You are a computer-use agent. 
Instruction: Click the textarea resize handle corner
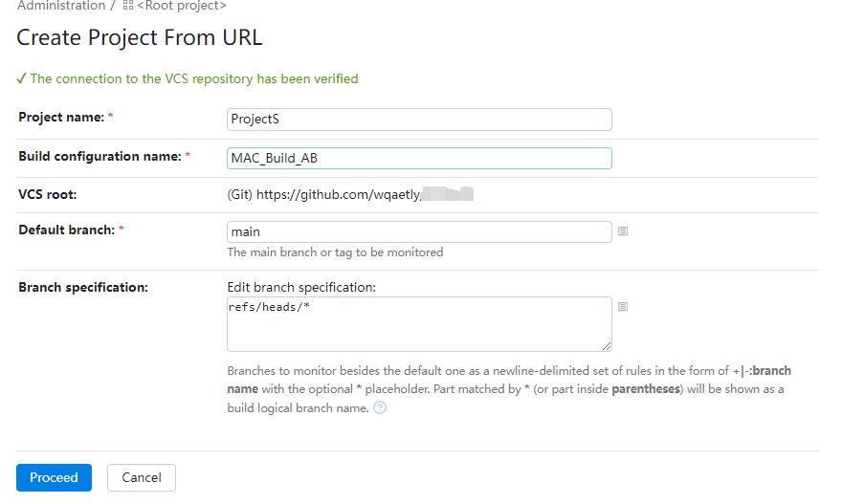607,347
